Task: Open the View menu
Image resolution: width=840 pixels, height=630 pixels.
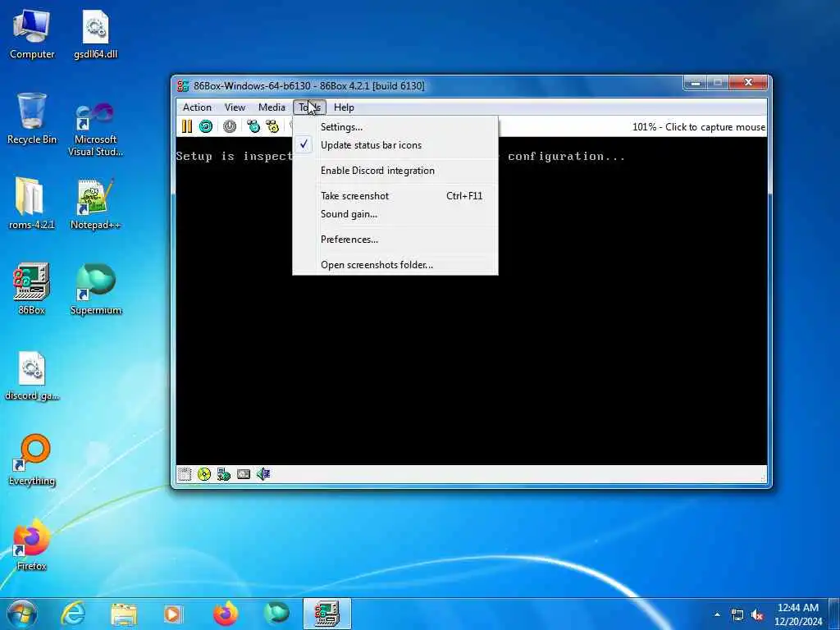Action: [235, 107]
